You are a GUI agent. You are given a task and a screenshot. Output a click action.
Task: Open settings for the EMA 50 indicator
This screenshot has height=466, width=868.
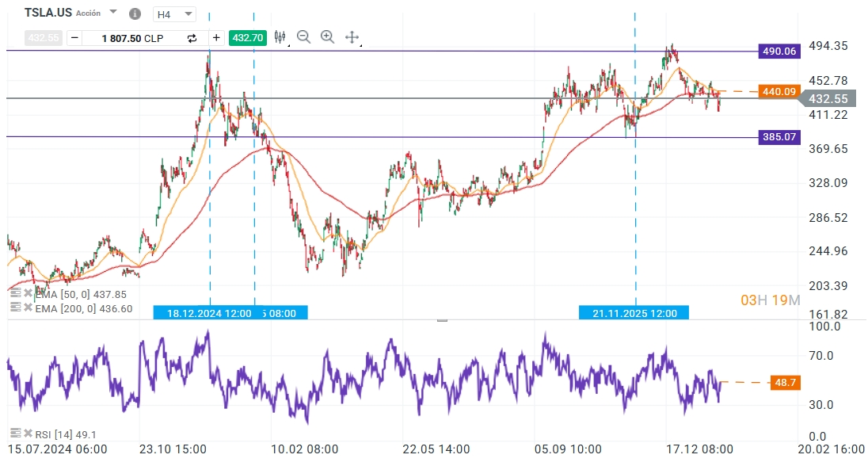(x=16, y=293)
